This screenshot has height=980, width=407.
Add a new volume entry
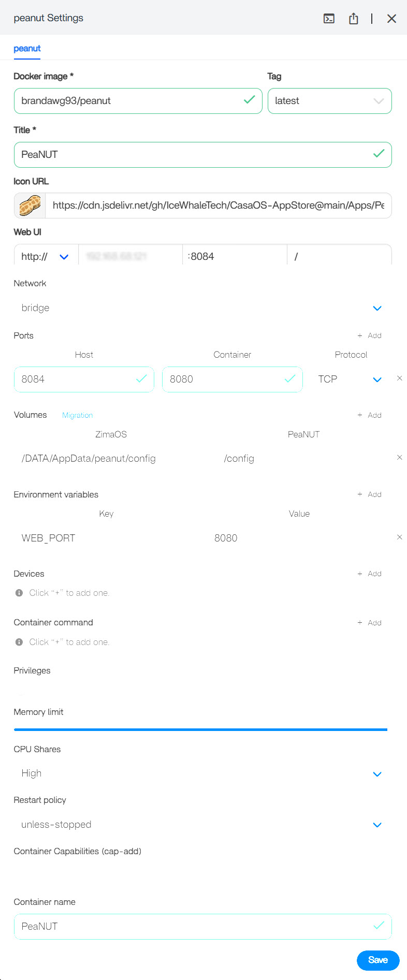(369, 415)
